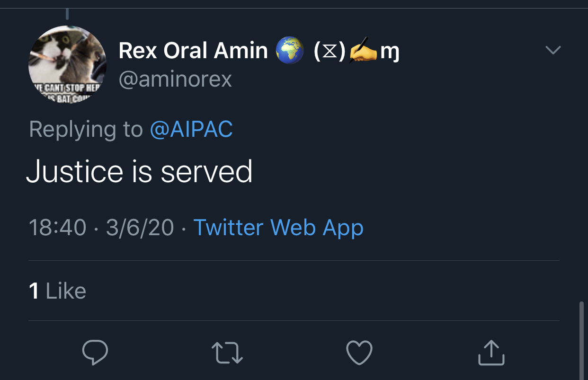Image resolution: width=588 pixels, height=380 pixels.
Task: Tap the reply speech bubble icon
Action: (x=95, y=353)
